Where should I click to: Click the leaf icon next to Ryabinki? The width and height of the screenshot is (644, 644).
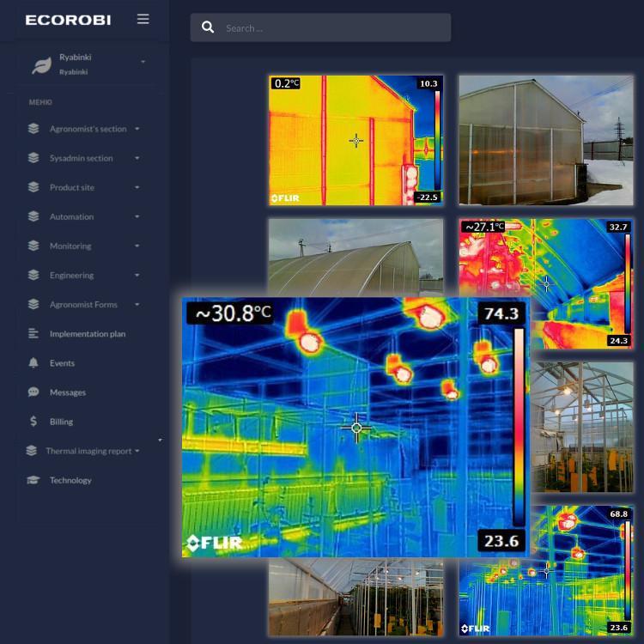[40, 65]
